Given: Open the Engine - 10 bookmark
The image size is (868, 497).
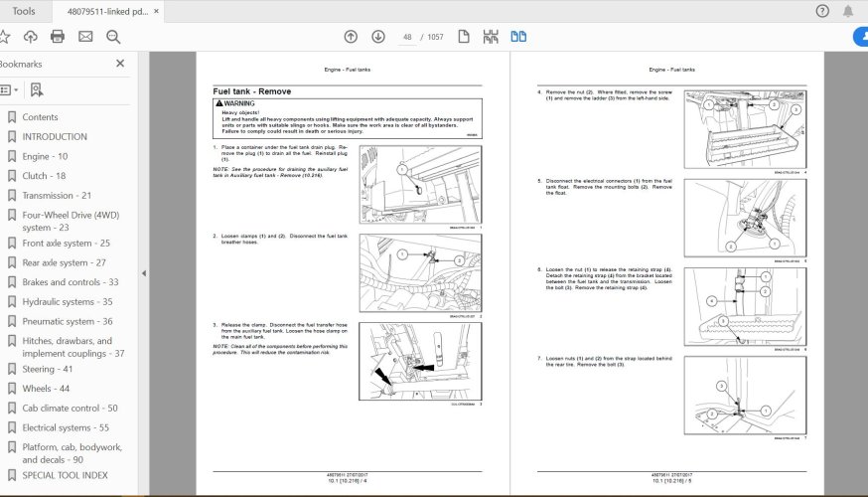Looking at the screenshot, I should click(x=45, y=156).
